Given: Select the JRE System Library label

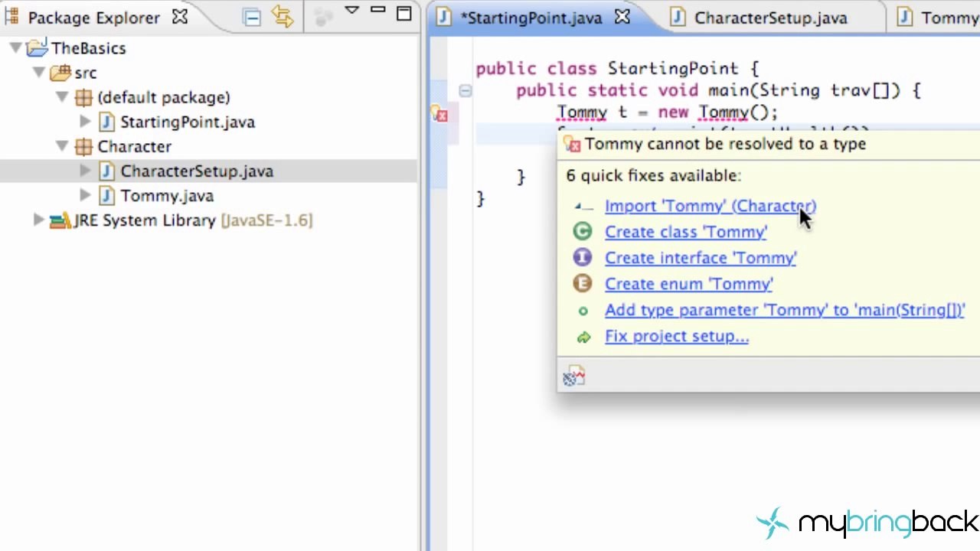Looking at the screenshot, I should click(x=194, y=220).
